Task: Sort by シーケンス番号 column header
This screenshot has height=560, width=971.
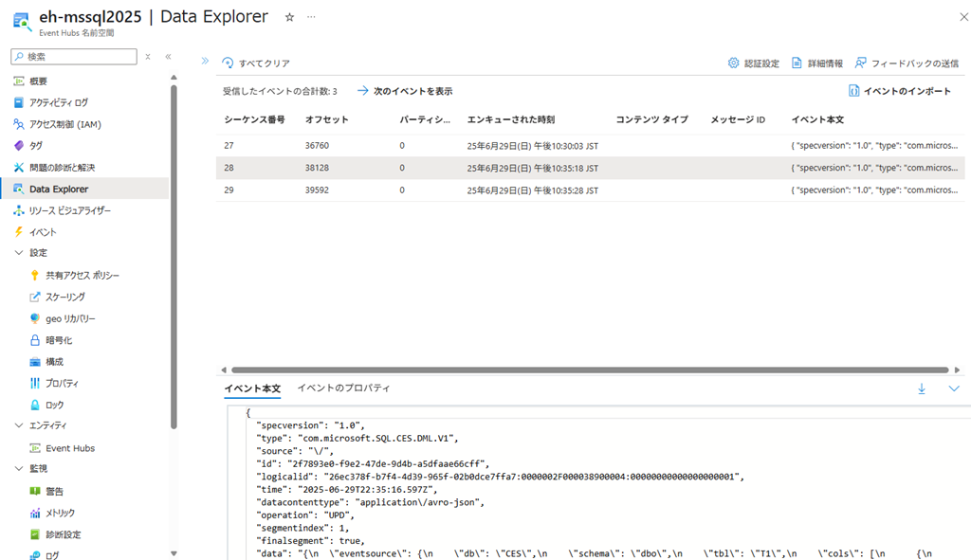Action: [254, 119]
